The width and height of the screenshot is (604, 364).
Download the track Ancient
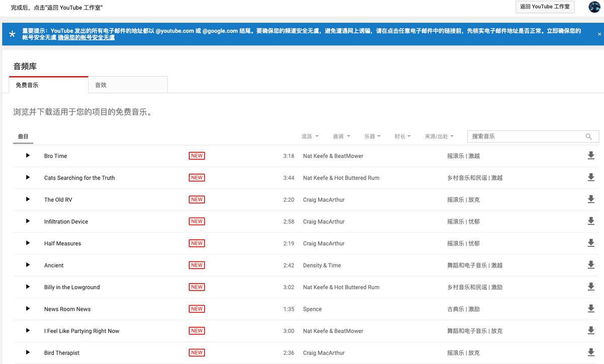(591, 265)
